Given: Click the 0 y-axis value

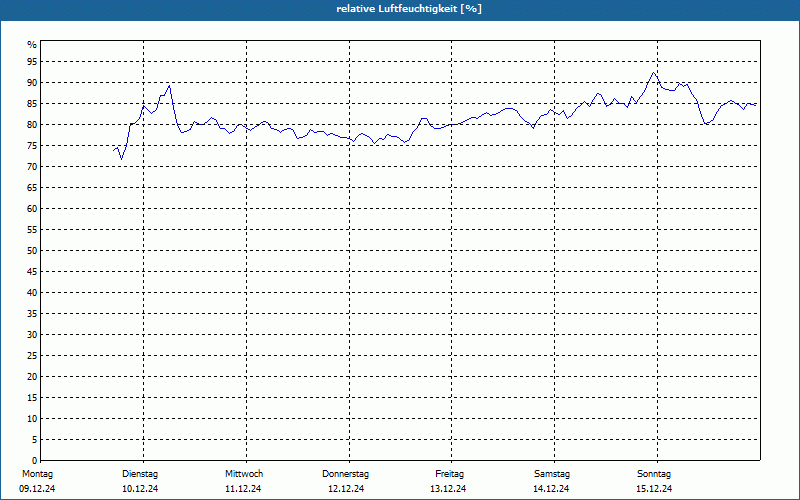Looking at the screenshot, I should point(35,461).
